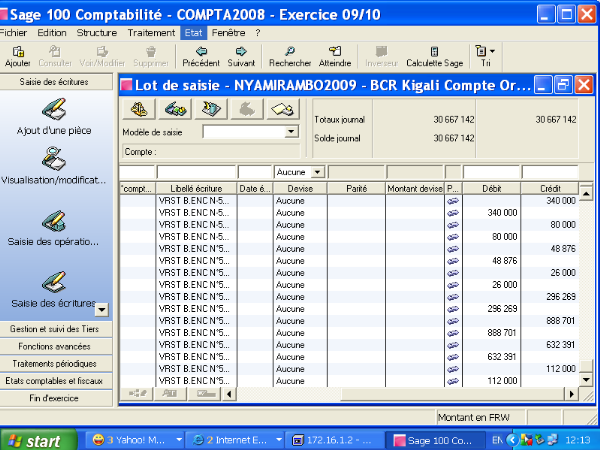Open the Modèle de saisie dropdown
Screen dimensions: 600x450
291,132
